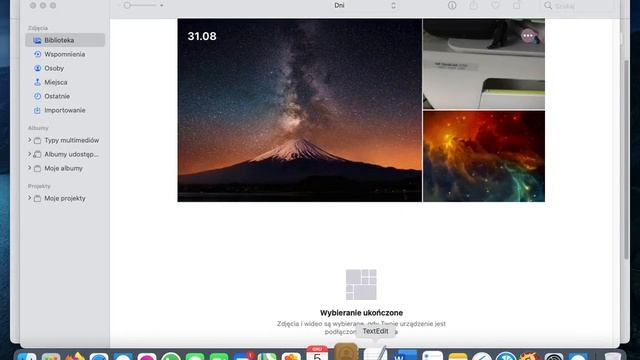Open Calendar from the Dock
The height and width of the screenshot is (360, 640).
[x=317, y=353]
